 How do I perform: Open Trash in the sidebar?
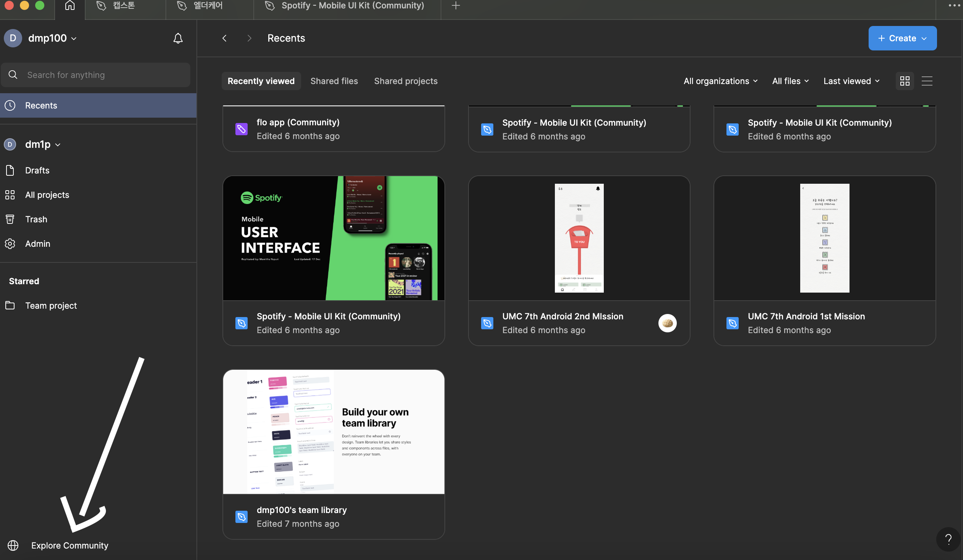point(36,219)
